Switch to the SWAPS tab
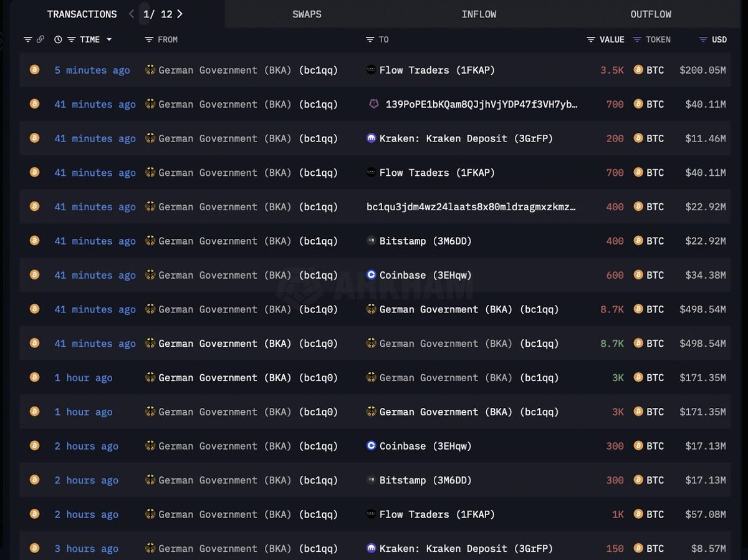This screenshot has height=560, width=748. pyautogui.click(x=307, y=14)
